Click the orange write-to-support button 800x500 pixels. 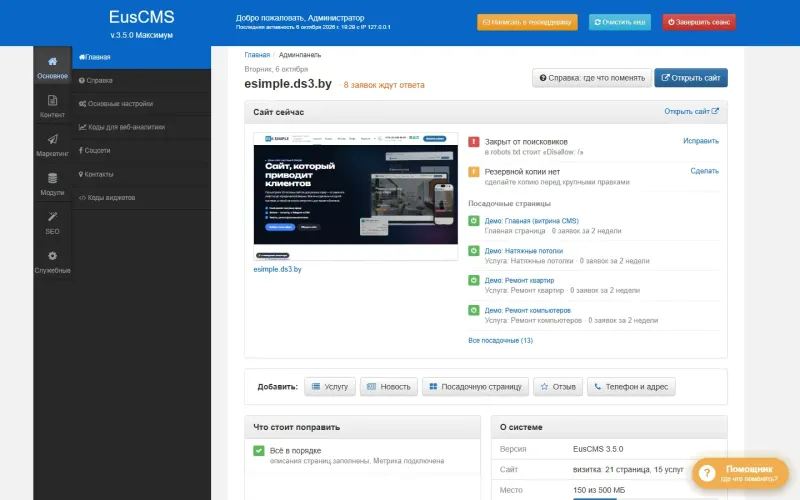[527, 22]
